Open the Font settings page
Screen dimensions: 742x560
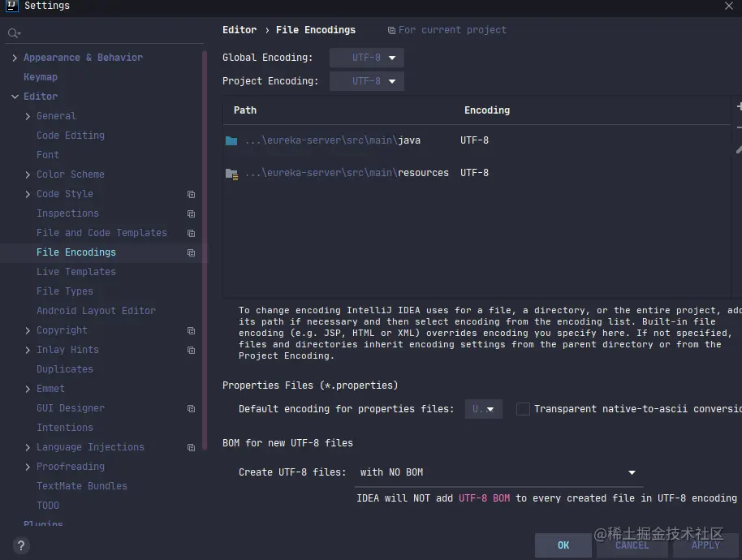click(x=48, y=155)
